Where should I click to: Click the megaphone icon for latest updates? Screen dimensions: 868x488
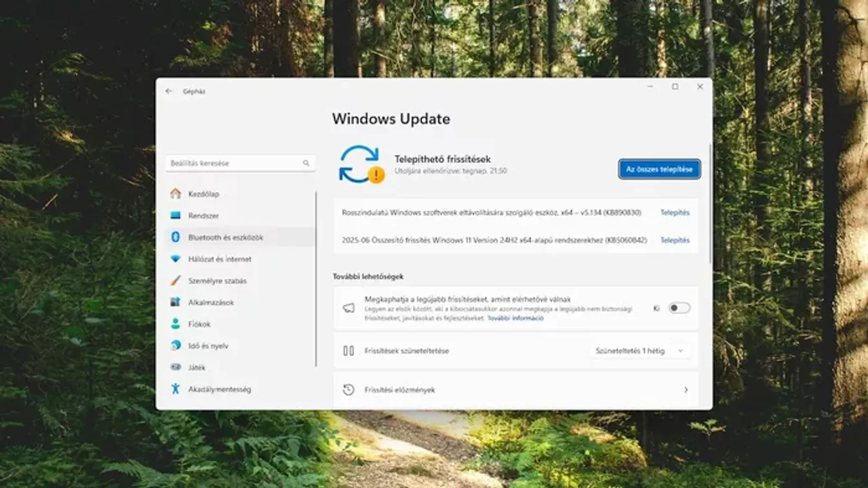coord(349,308)
